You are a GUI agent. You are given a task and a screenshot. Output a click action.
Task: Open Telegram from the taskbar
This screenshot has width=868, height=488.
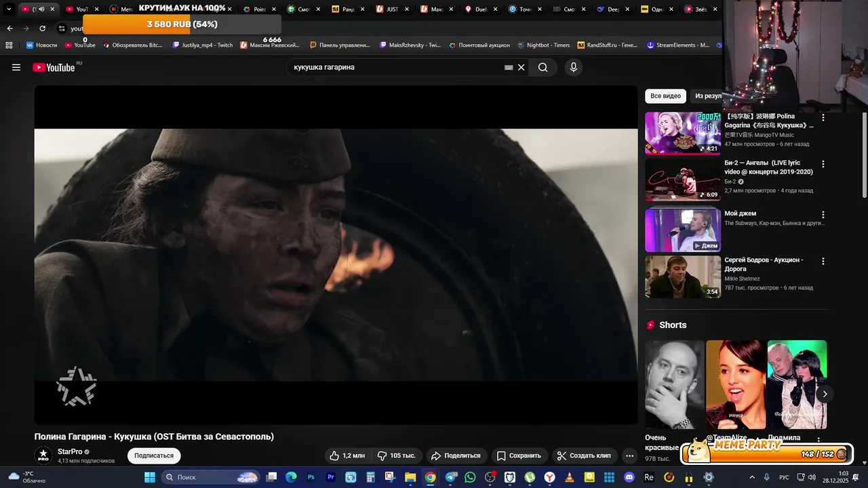click(451, 477)
